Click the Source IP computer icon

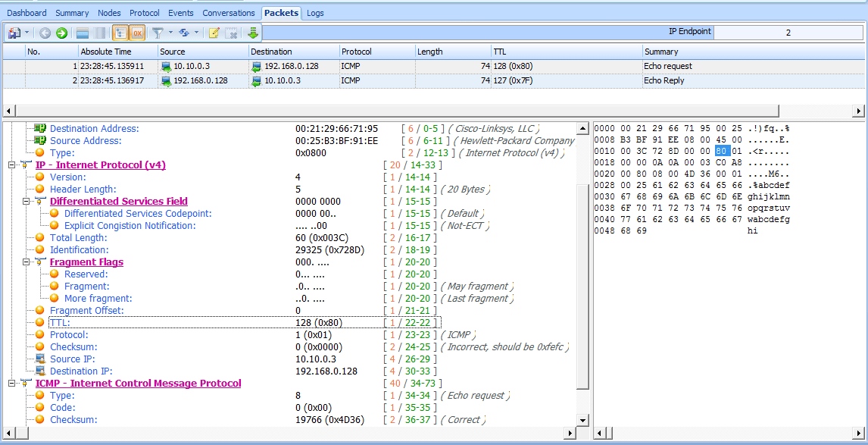(x=40, y=359)
